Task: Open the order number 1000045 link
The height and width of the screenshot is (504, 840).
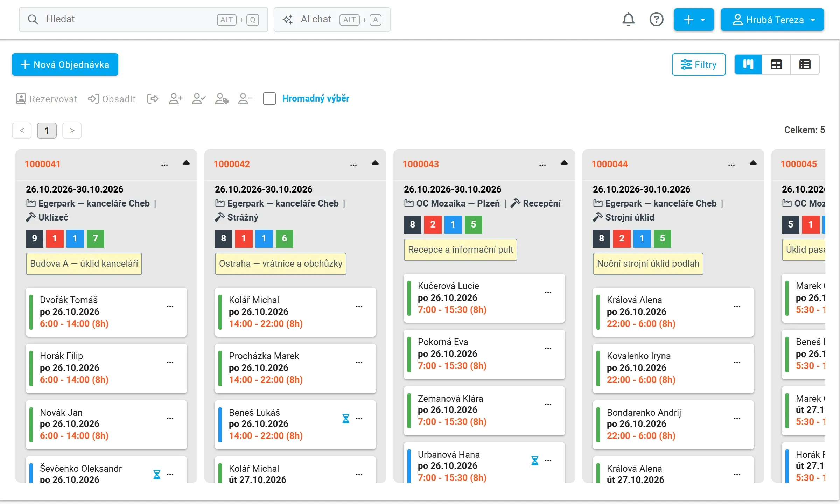Action: point(799,164)
